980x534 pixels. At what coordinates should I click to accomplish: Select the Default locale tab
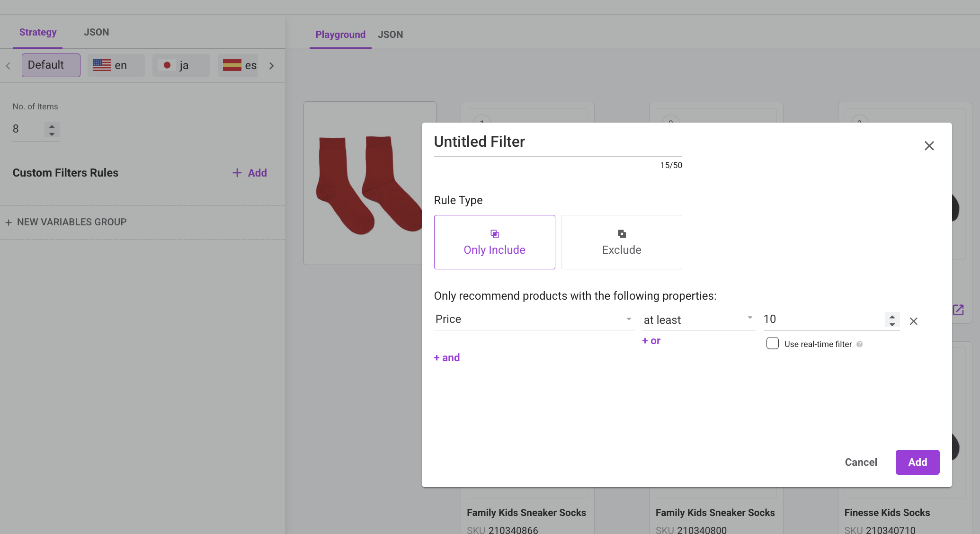pos(51,65)
